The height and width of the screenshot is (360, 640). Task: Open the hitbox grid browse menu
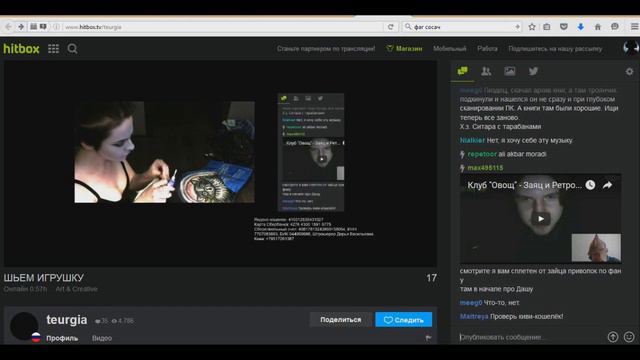point(53,49)
